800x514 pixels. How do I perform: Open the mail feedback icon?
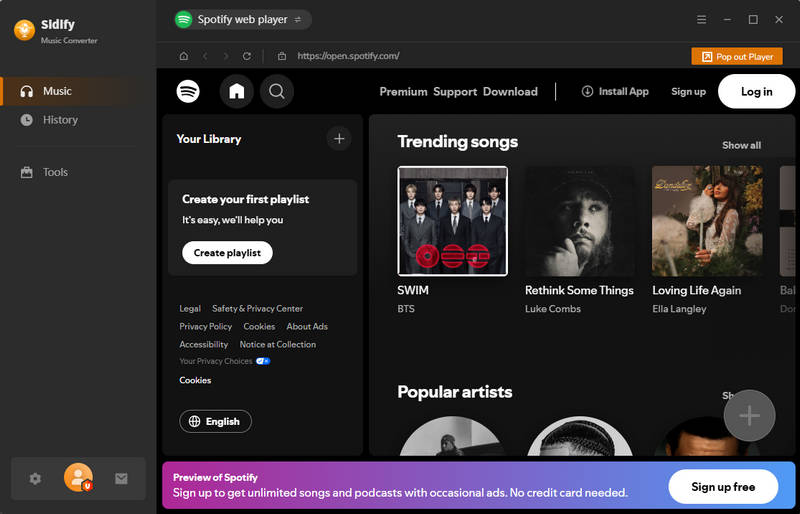[121, 479]
